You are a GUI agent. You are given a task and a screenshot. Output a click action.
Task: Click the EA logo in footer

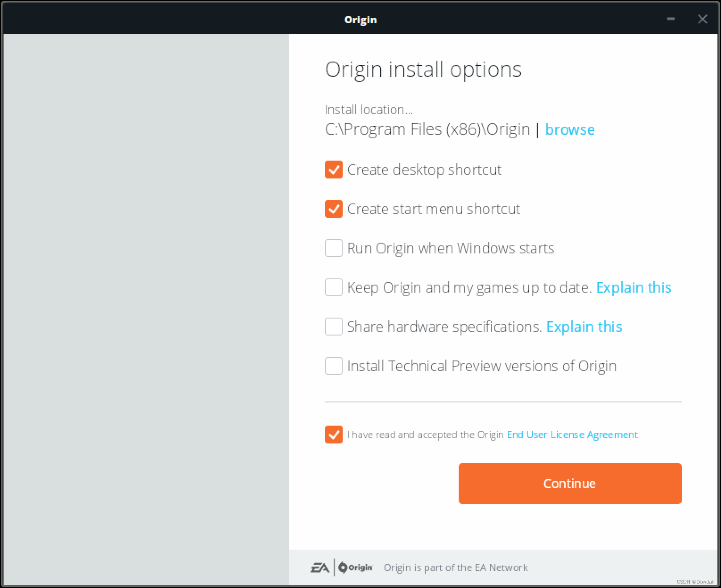[x=320, y=567]
